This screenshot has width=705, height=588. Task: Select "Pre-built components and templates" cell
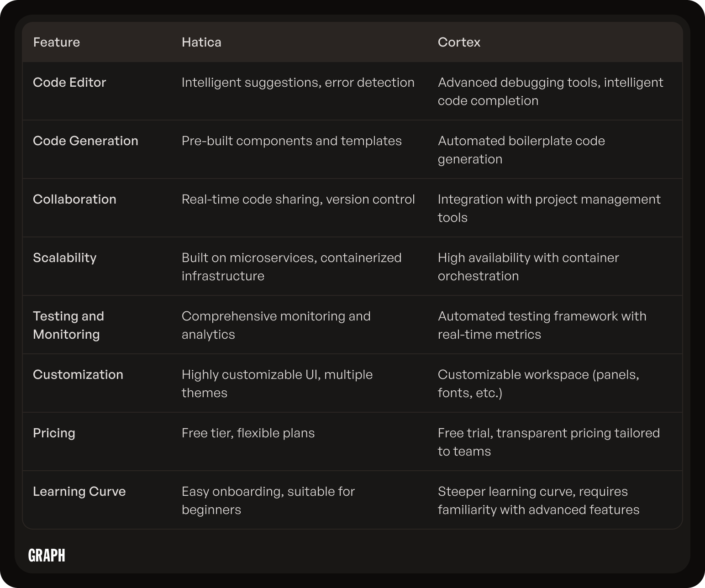tap(292, 141)
